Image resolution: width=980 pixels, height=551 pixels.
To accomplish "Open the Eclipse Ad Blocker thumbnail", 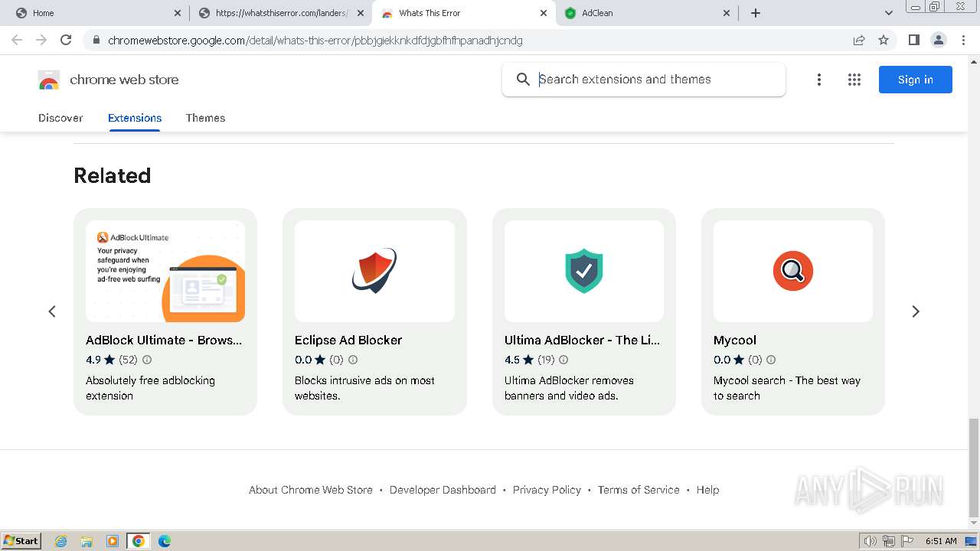I will [374, 272].
